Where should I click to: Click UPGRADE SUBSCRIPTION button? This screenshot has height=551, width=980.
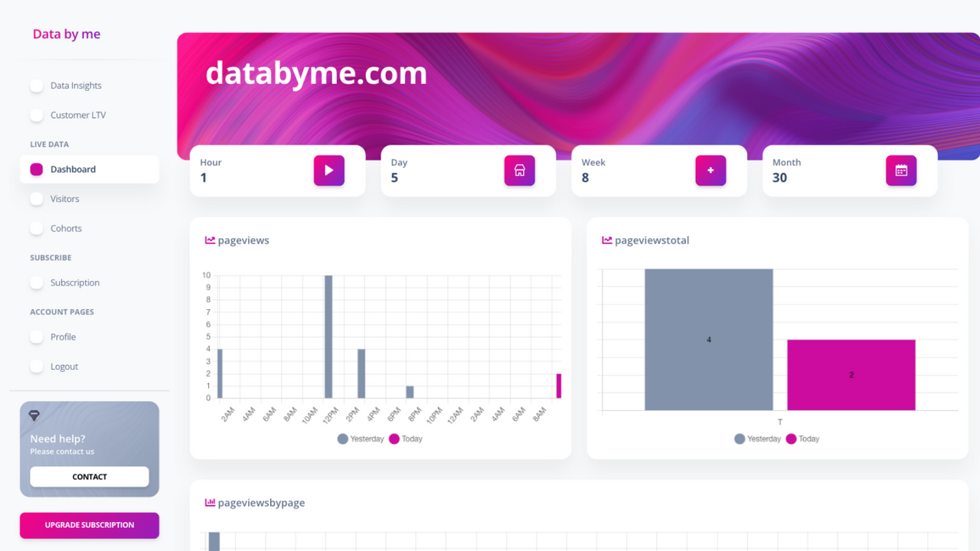pyautogui.click(x=89, y=525)
